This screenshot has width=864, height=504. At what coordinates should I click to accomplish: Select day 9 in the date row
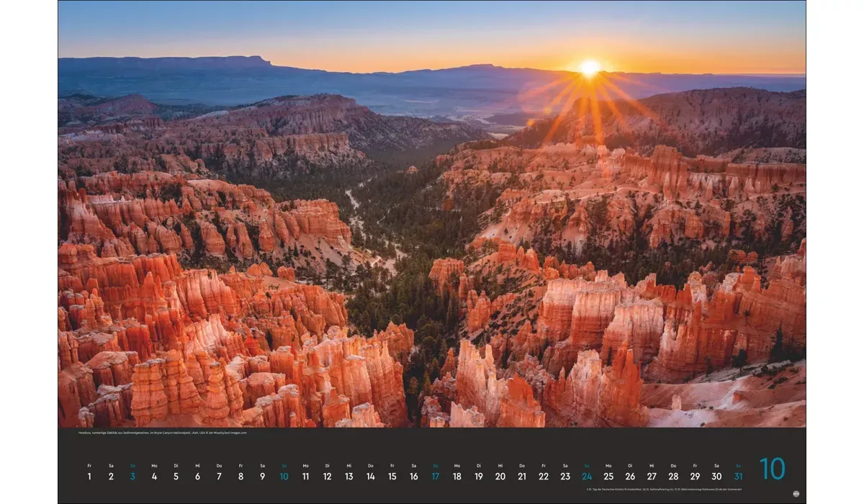(262, 477)
